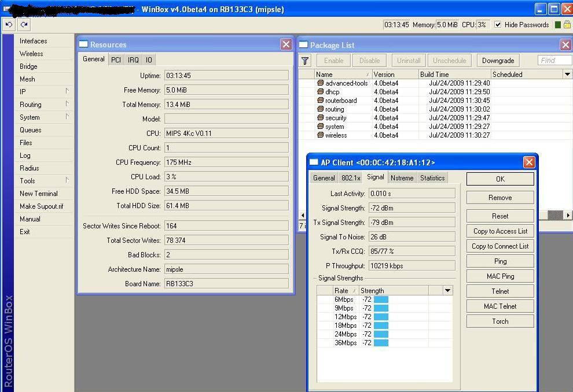573x392 pixels.
Task: Open the 802.1x tab in AP Client
Action: pyautogui.click(x=351, y=177)
